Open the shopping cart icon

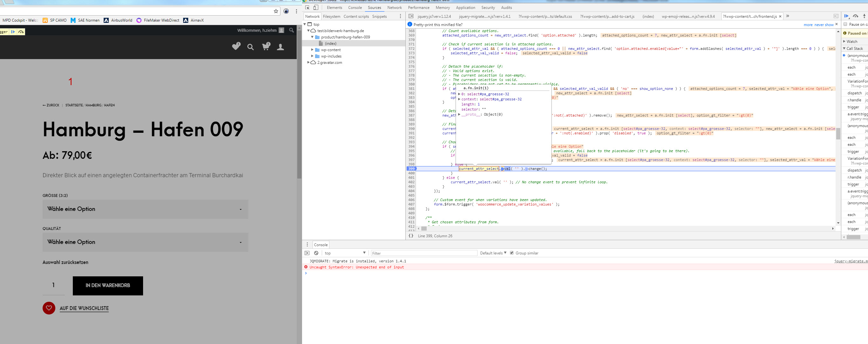click(x=266, y=47)
